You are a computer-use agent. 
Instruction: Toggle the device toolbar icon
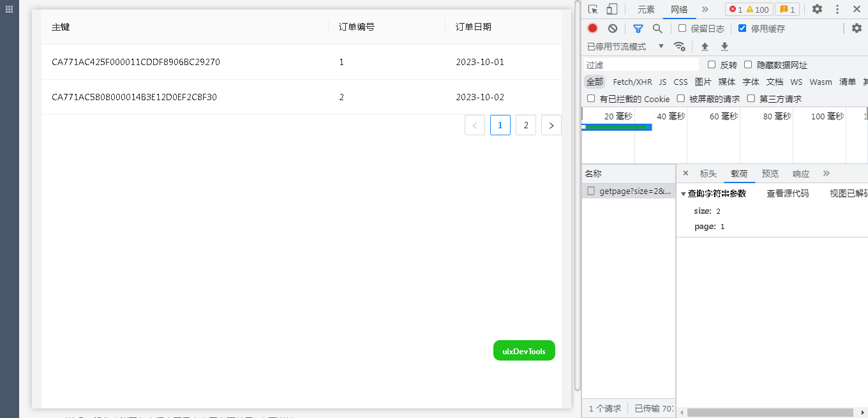(x=611, y=9)
